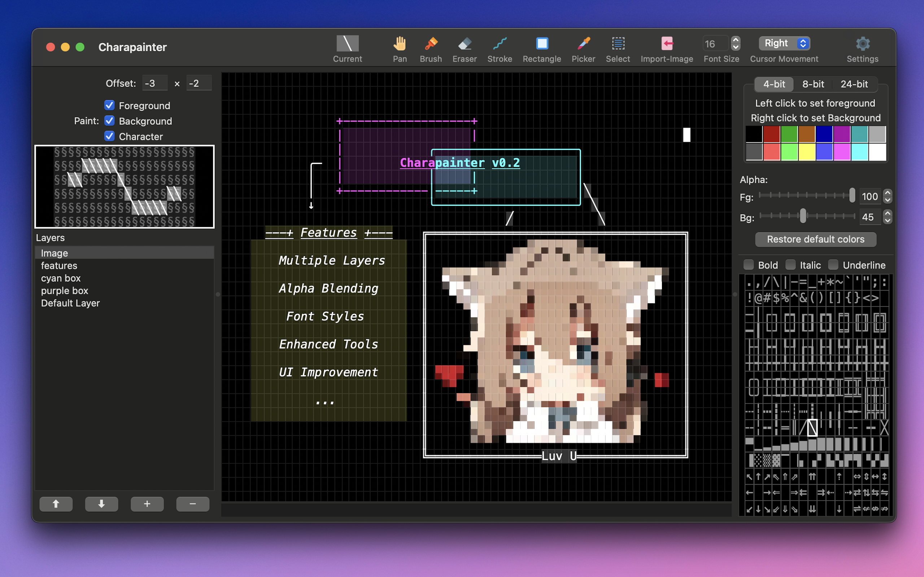This screenshot has width=924, height=577.
Task: Select the Brush tool
Action: [x=431, y=44]
